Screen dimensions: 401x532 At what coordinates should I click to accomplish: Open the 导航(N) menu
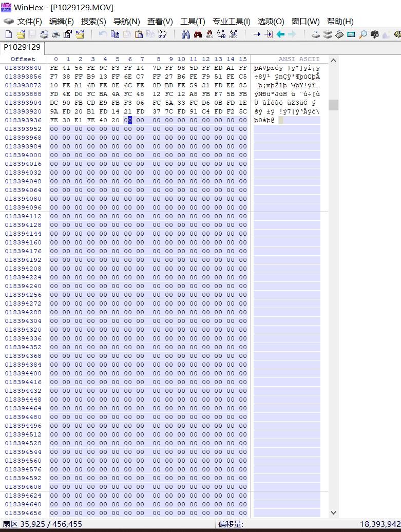point(126,22)
